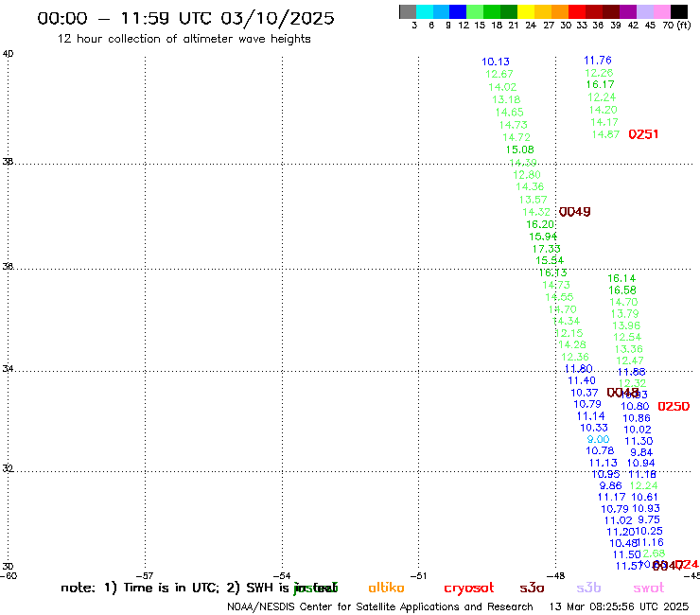Select the dark blue 12 ft legend swatch
This screenshot has height=615, width=700.
(x=458, y=11)
